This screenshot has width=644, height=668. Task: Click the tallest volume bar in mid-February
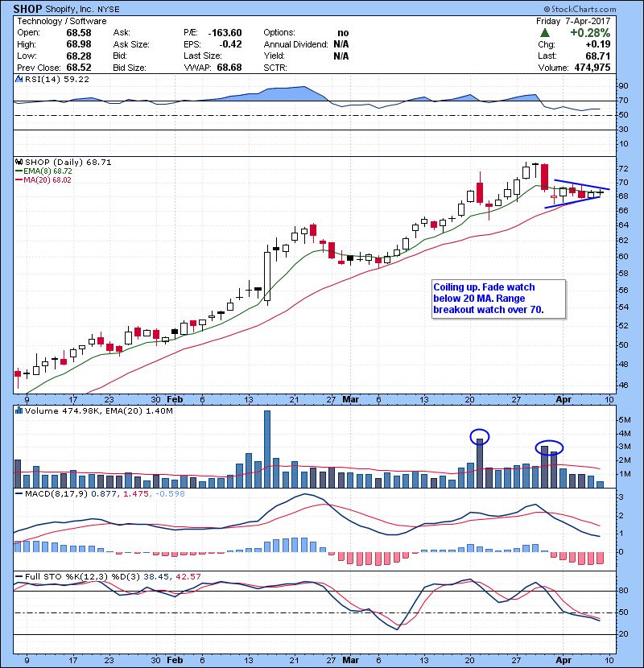(x=267, y=449)
